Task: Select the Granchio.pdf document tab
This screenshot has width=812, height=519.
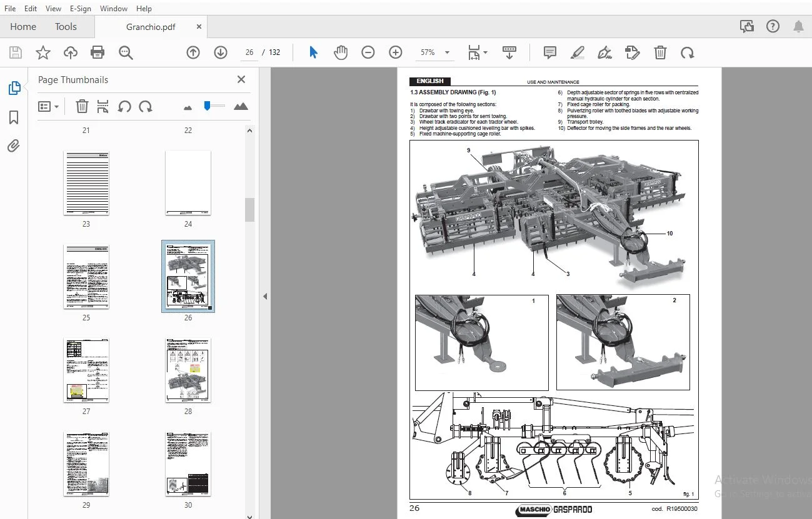Action: 151,27
